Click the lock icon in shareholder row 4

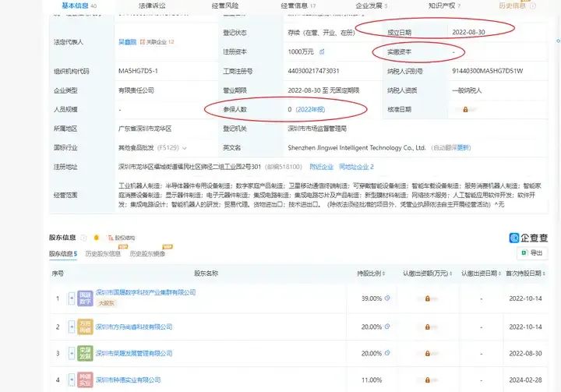tap(427, 380)
